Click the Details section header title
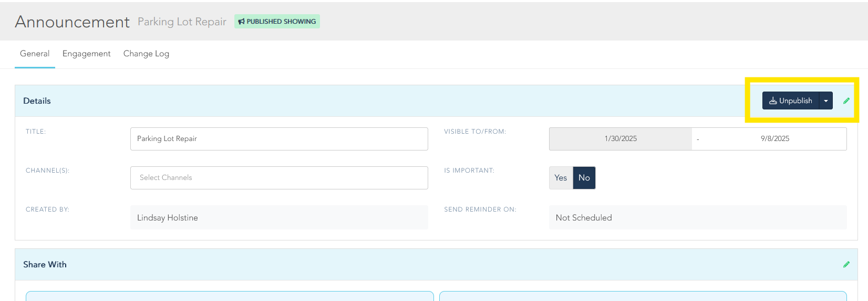868x301 pixels. coord(37,101)
